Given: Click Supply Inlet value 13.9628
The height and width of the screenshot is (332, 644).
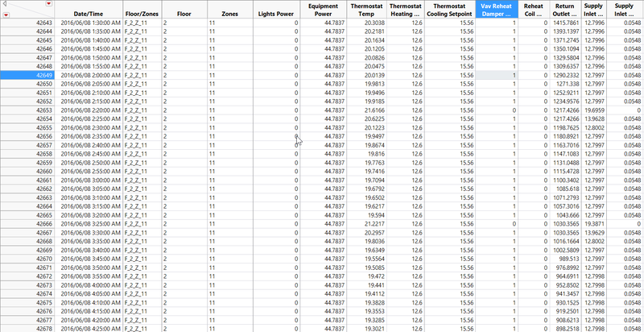Looking at the screenshot, I should coord(595,118).
